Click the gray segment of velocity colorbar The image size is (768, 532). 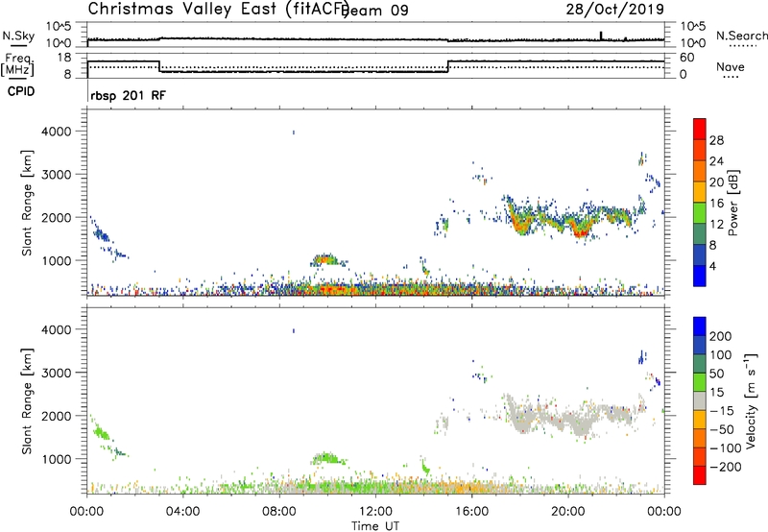(700, 400)
